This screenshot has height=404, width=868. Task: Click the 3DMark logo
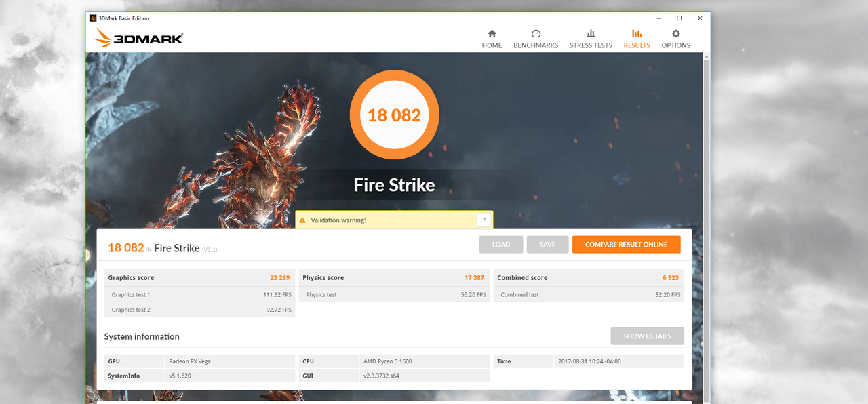coord(139,38)
